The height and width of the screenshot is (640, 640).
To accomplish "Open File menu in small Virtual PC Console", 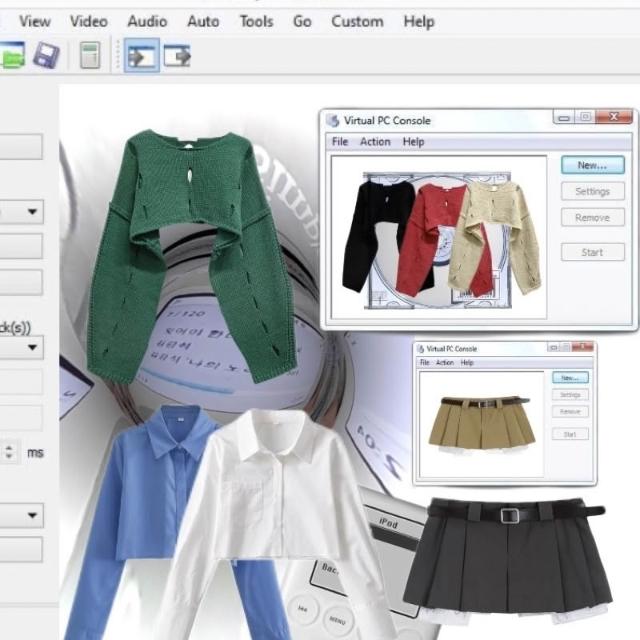I will point(424,362).
